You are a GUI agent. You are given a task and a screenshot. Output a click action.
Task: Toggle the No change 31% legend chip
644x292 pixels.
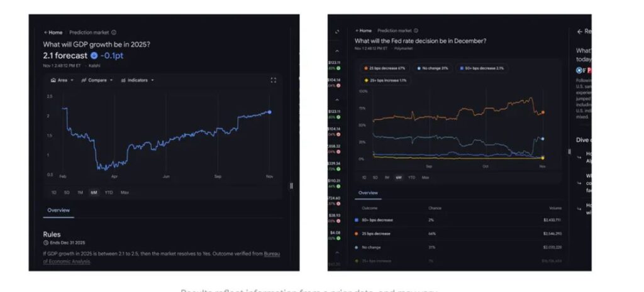click(435, 68)
